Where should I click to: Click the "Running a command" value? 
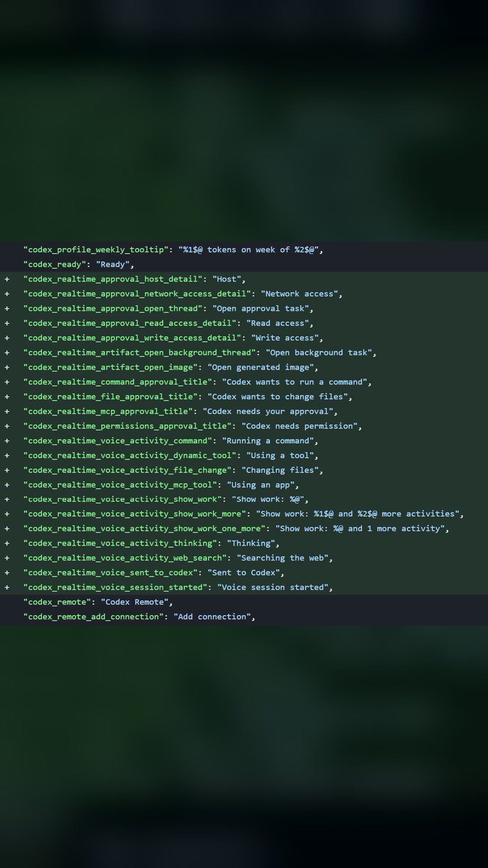268,441
